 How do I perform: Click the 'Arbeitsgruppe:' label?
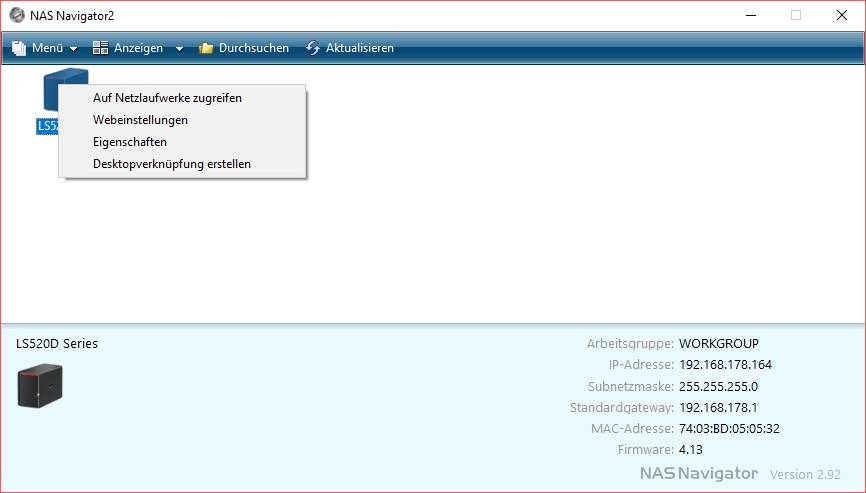(630, 343)
